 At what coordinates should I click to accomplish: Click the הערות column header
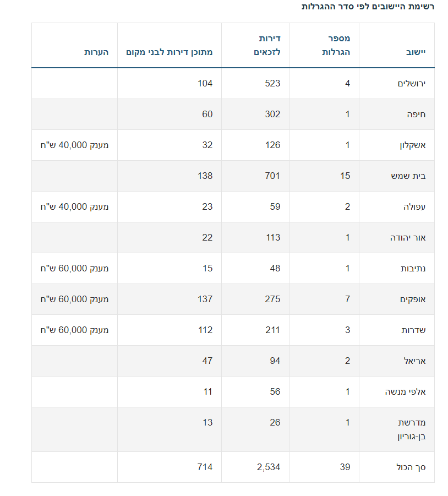(96, 52)
